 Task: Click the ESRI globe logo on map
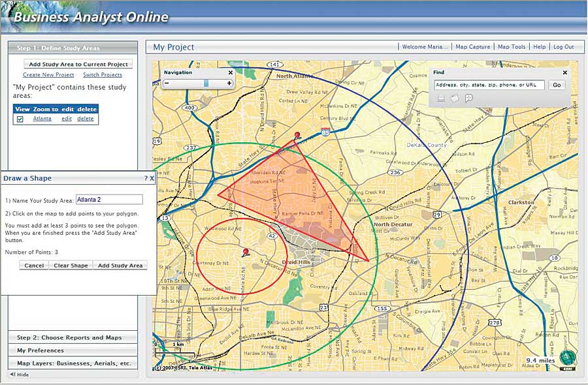tap(567, 358)
